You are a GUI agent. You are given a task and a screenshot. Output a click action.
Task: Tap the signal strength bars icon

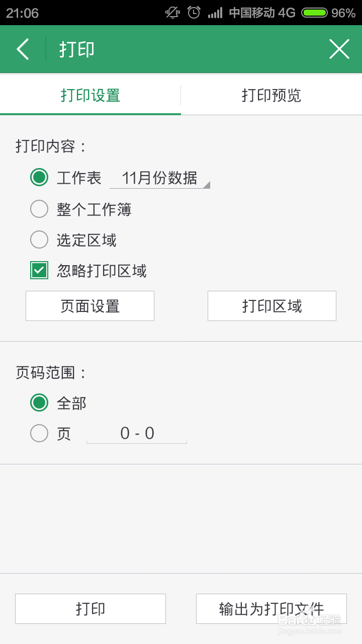[215, 13]
